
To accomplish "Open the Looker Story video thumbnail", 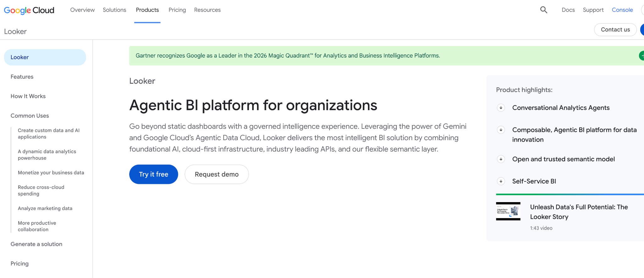I will (x=508, y=211).
